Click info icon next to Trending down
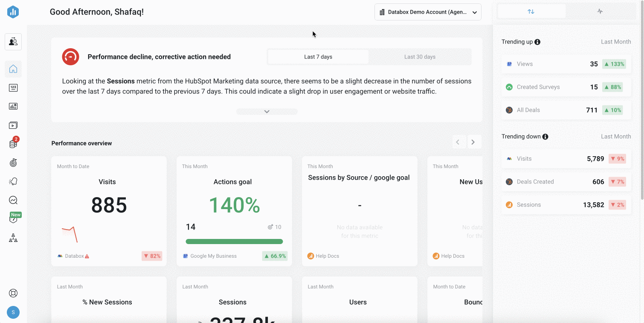The width and height of the screenshot is (644, 323). tap(545, 137)
